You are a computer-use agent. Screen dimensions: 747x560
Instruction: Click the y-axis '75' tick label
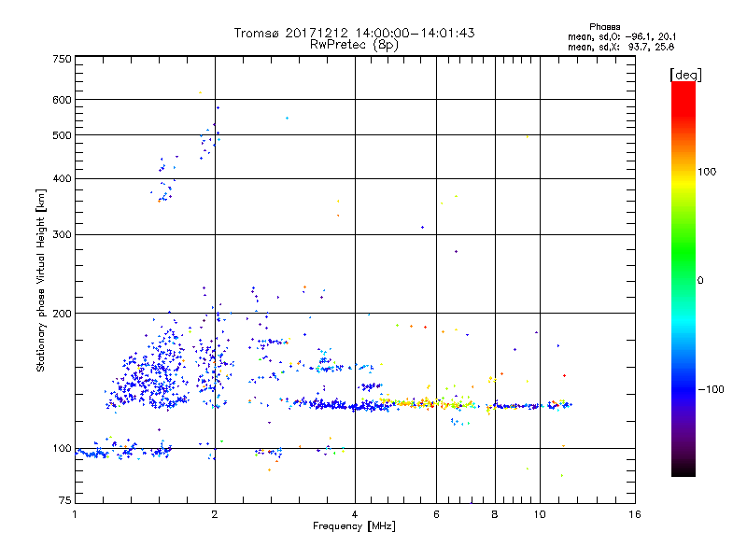pos(65,500)
